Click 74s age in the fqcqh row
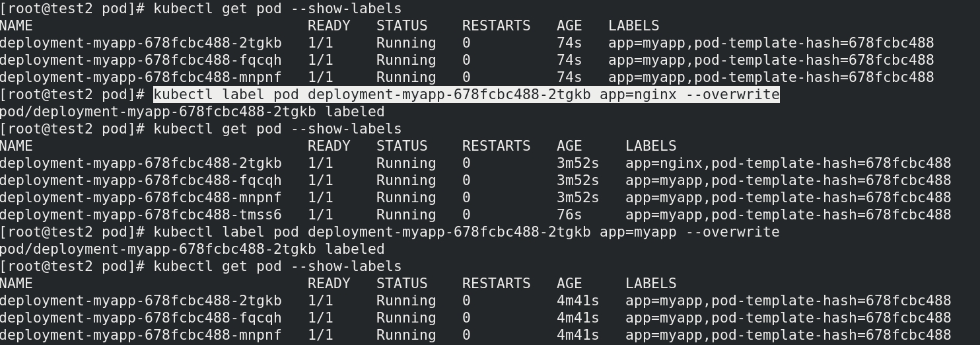The image size is (980, 345). (569, 60)
